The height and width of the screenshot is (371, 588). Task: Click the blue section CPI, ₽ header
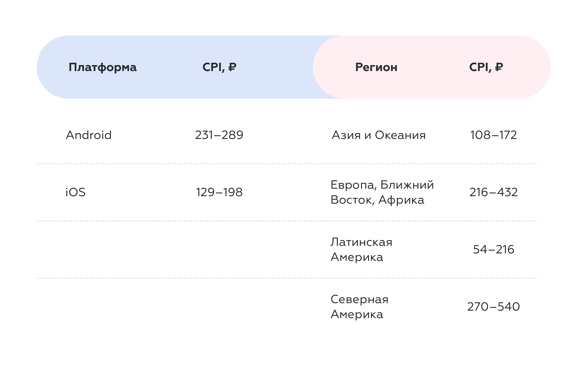[219, 67]
